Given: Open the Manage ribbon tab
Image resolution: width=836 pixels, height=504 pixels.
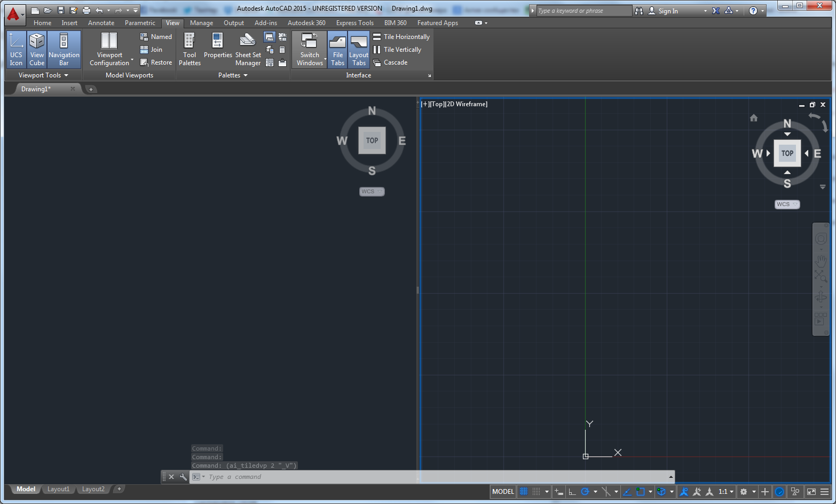Looking at the screenshot, I should pyautogui.click(x=201, y=23).
